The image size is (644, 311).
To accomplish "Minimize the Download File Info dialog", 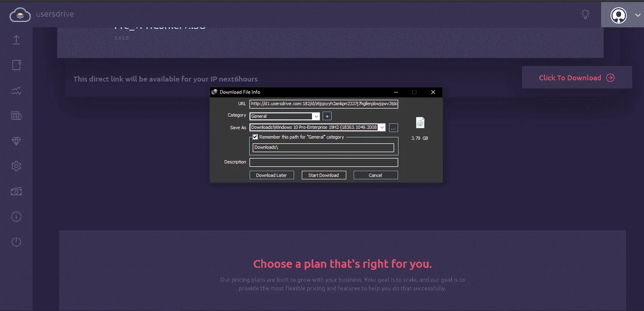I will point(396,92).
